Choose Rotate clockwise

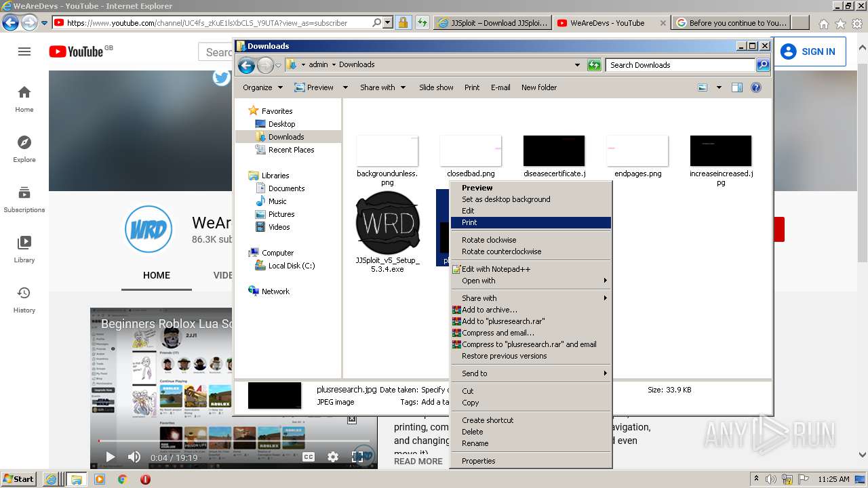(x=531, y=240)
